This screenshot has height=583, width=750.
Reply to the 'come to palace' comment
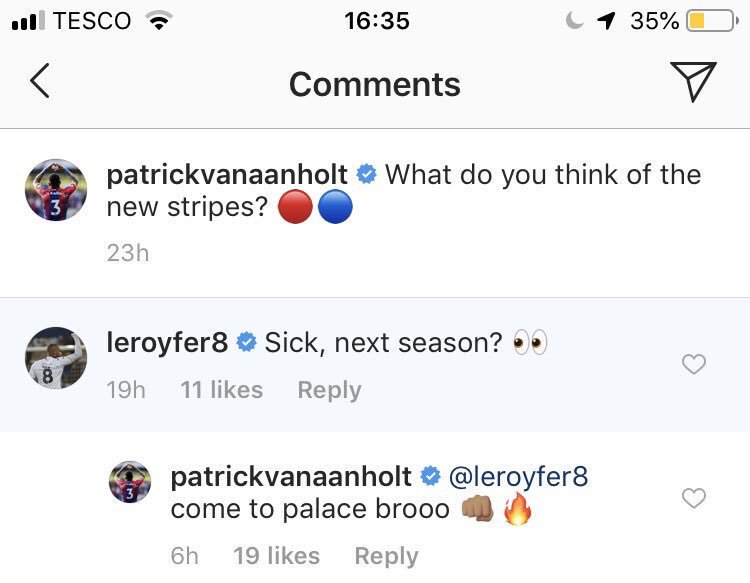tap(386, 556)
